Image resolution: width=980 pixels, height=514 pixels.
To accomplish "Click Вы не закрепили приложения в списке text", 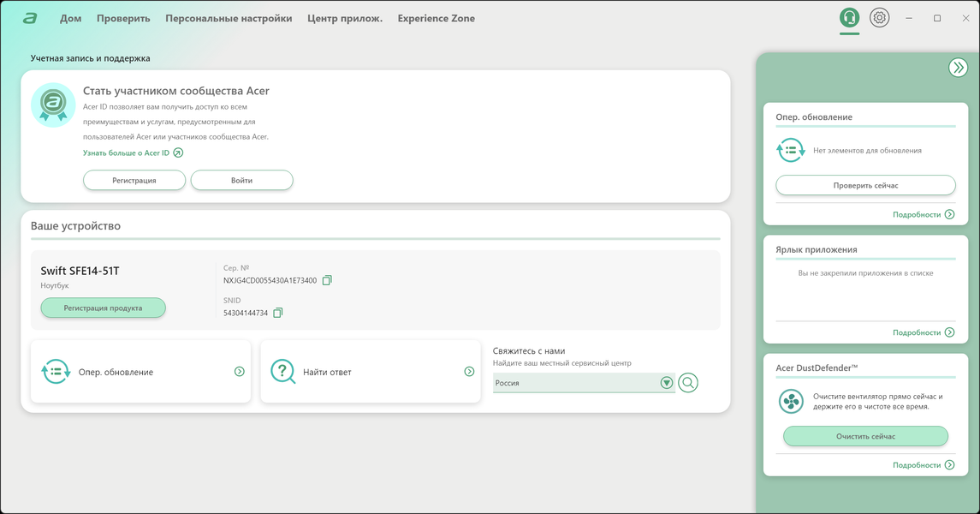I will tap(865, 273).
